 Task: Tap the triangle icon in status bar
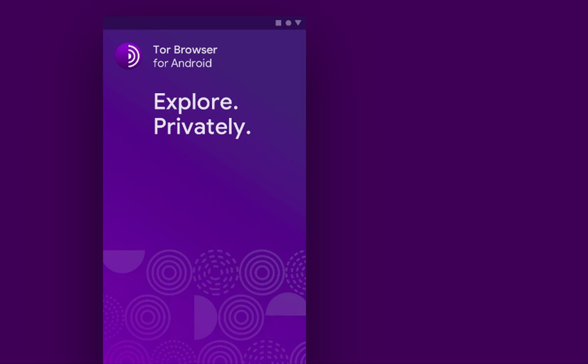coord(298,23)
